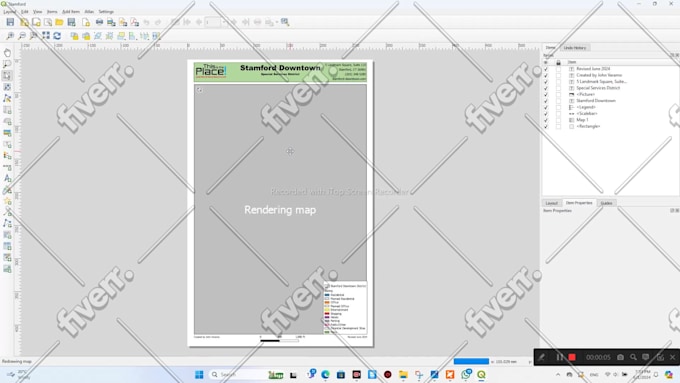
Task: Select Add Attribute Table tool
Action: (7, 246)
